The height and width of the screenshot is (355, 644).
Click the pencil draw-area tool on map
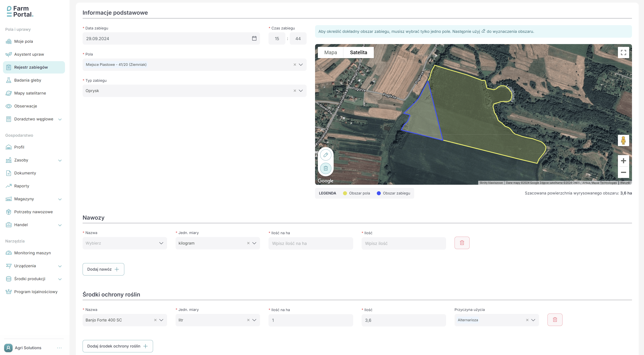[x=326, y=155]
